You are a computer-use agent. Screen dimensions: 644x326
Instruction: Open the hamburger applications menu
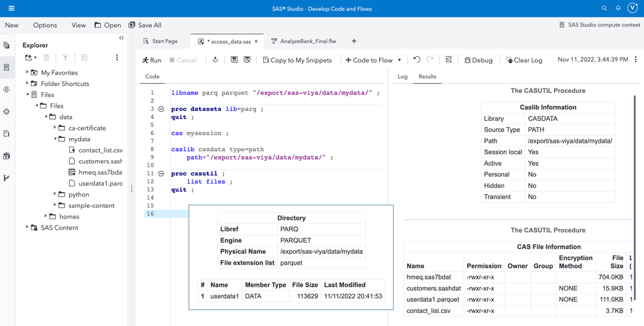tap(11, 8)
